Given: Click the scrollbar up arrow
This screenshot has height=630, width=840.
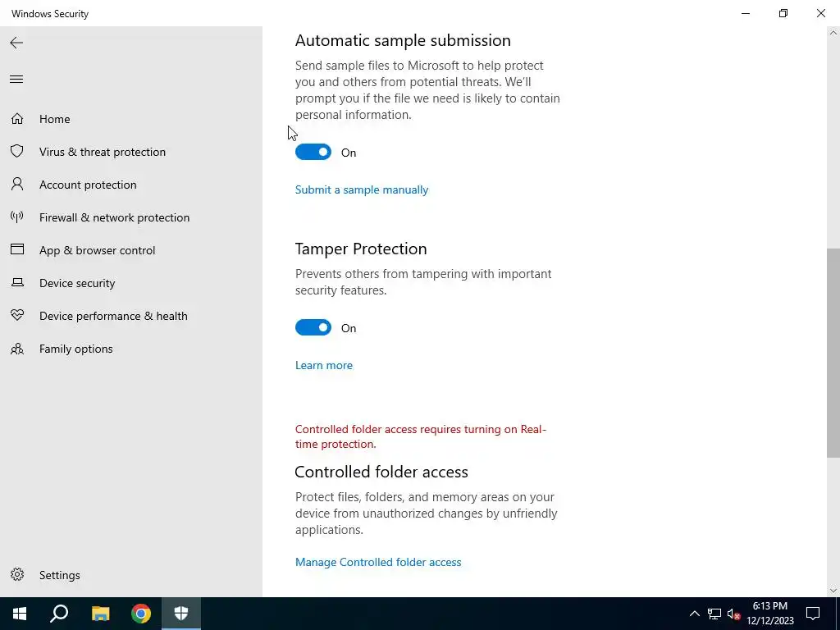Looking at the screenshot, I should tap(833, 33).
